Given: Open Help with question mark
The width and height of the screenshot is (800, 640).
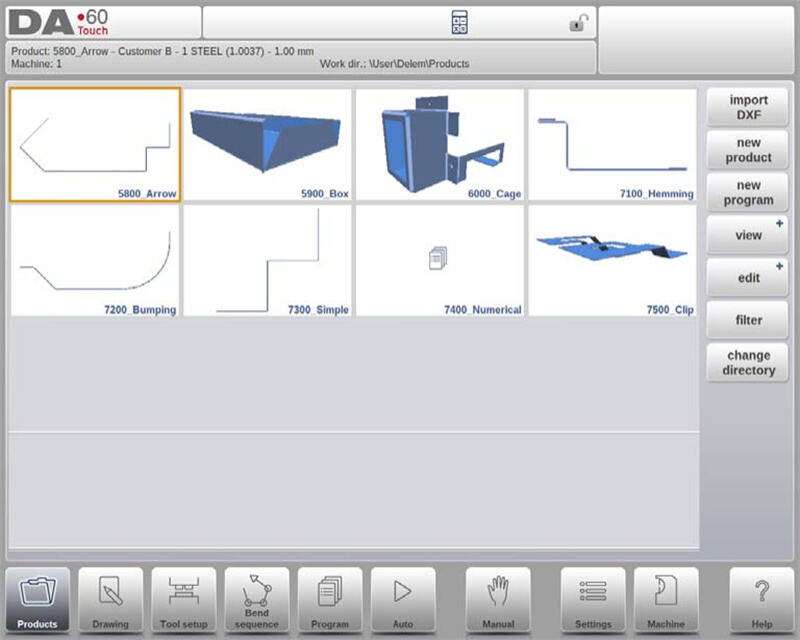Looking at the screenshot, I should (761, 600).
